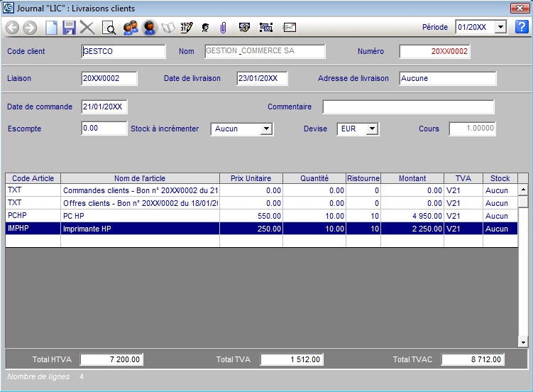Click the Commentaire text field

[408, 107]
